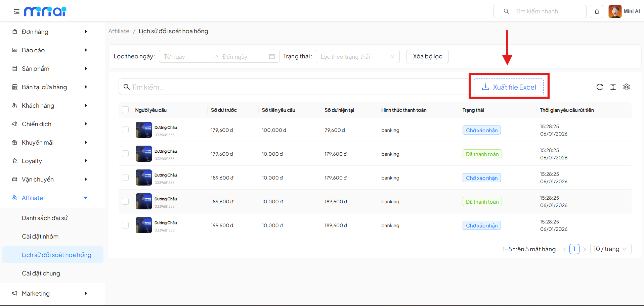Select the last row checkbox with 199,600 đ
644x306 pixels.
(125, 225)
